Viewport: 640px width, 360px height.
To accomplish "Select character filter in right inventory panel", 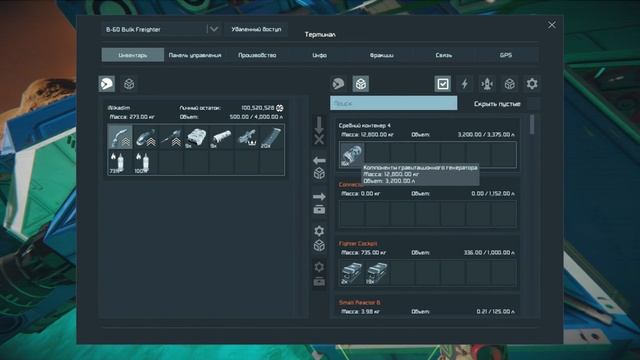I will (x=338, y=84).
